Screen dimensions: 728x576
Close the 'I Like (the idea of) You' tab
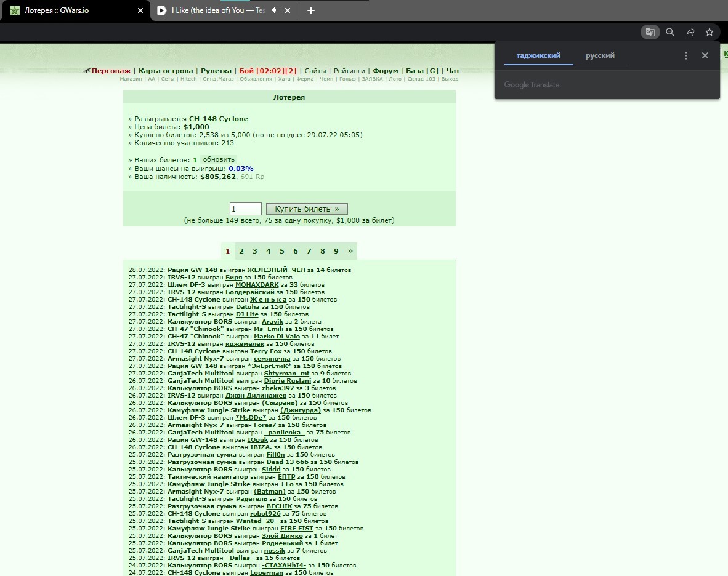[x=288, y=10]
